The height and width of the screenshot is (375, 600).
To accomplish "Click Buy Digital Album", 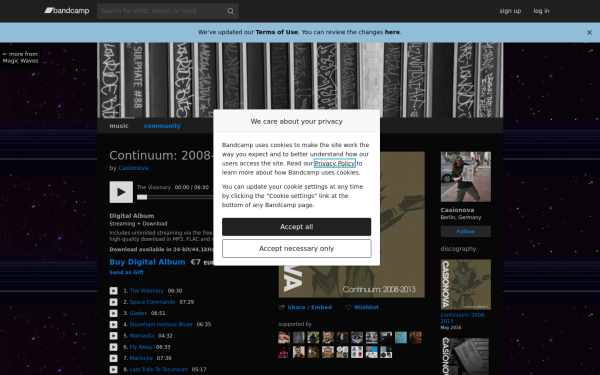I will pyautogui.click(x=147, y=262).
